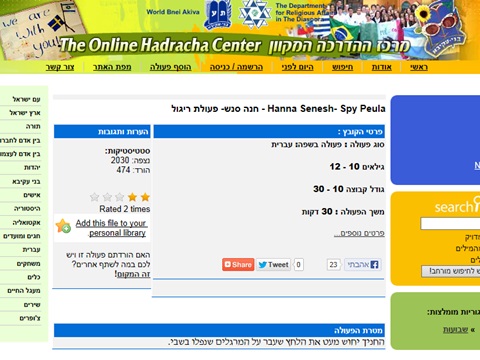Click the second gold rating star
The image size is (480, 360).
[132, 197]
